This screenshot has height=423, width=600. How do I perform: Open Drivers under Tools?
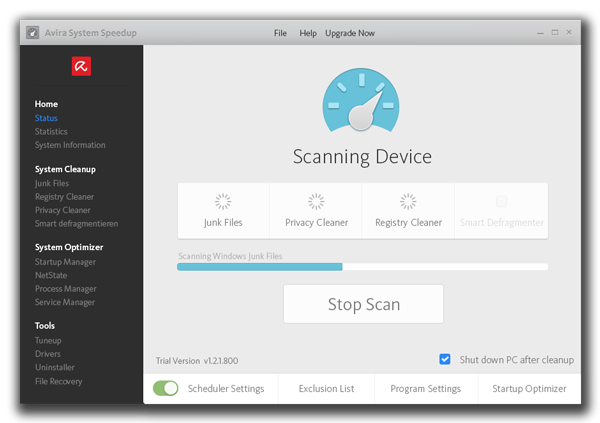48,354
